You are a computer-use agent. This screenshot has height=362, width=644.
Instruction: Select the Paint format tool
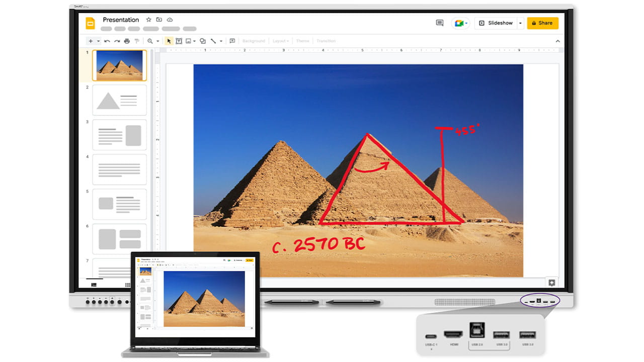136,41
